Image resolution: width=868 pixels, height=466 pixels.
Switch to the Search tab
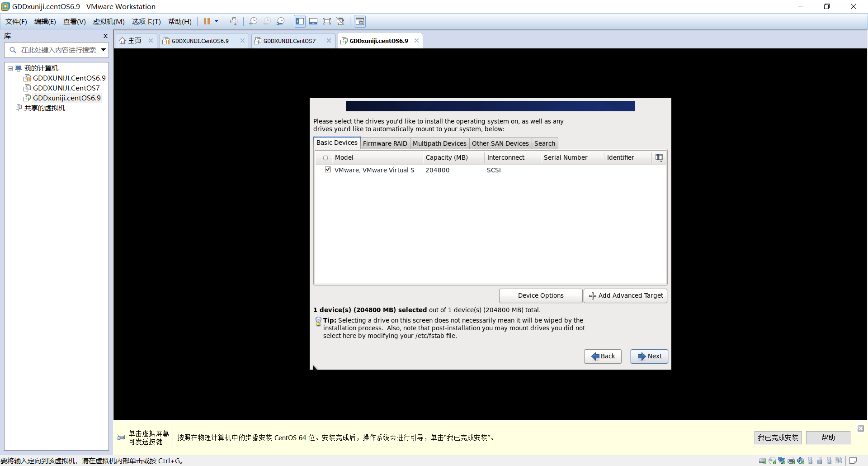tap(545, 143)
